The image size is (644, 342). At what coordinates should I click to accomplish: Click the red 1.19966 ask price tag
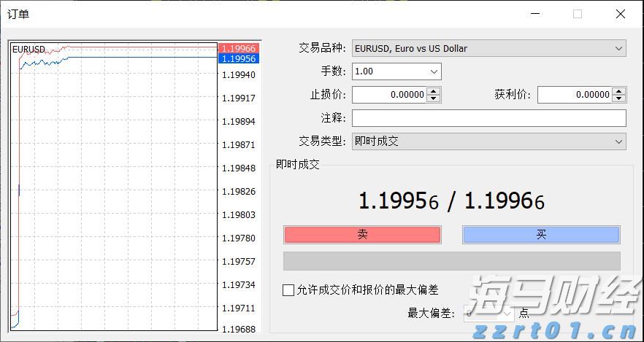coord(238,49)
